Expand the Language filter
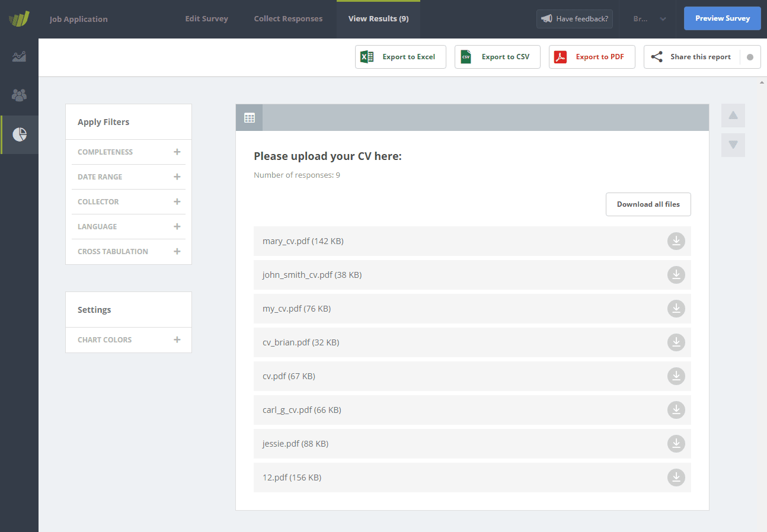This screenshot has width=767, height=532. pos(129,227)
